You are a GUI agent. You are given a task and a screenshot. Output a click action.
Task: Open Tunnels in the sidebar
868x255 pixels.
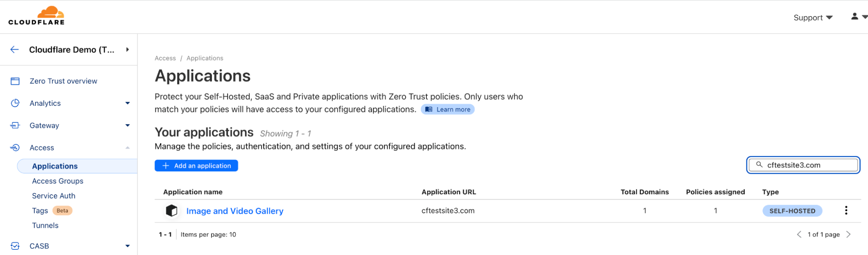coord(45,226)
